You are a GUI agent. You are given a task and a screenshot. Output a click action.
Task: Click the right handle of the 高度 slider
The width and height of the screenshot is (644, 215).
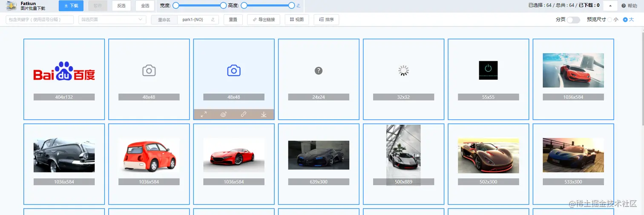pos(292,6)
